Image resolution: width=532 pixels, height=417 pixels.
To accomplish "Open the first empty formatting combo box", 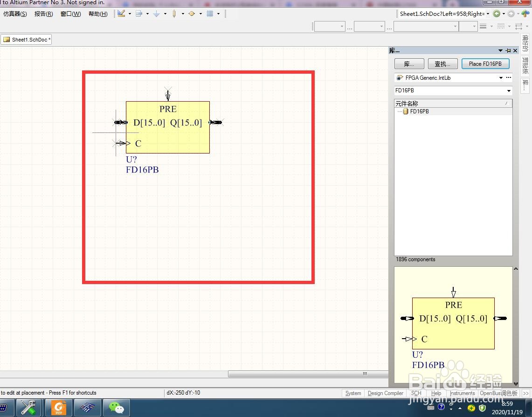I will tap(330, 26).
